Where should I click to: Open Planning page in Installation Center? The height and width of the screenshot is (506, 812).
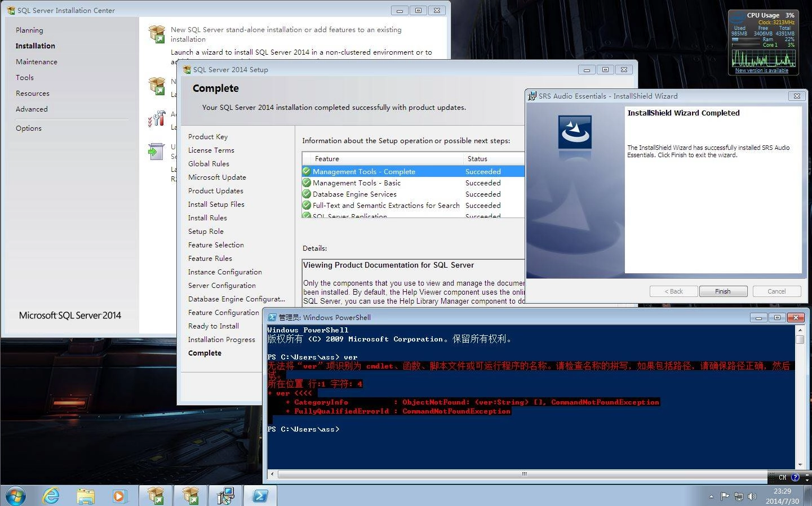coord(29,30)
